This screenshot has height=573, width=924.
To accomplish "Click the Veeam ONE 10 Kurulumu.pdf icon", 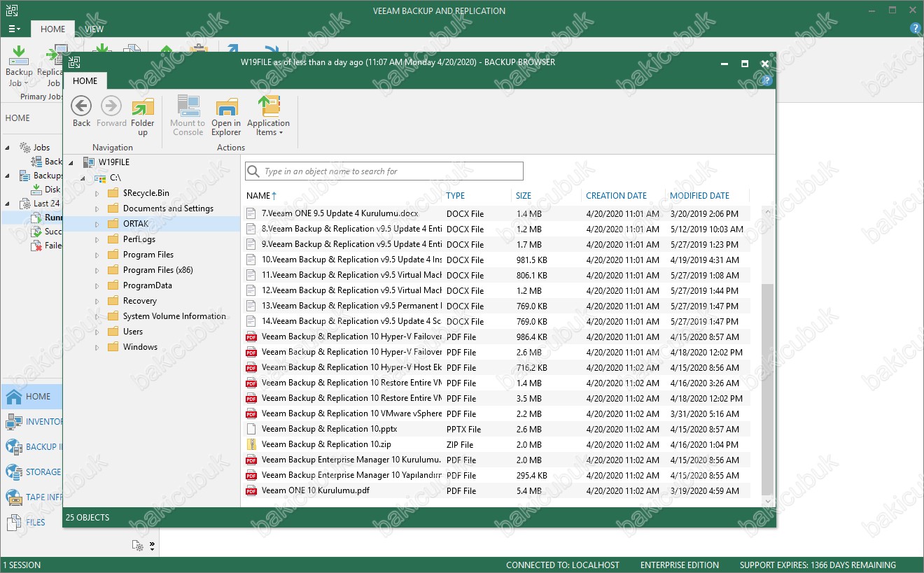I will click(251, 490).
